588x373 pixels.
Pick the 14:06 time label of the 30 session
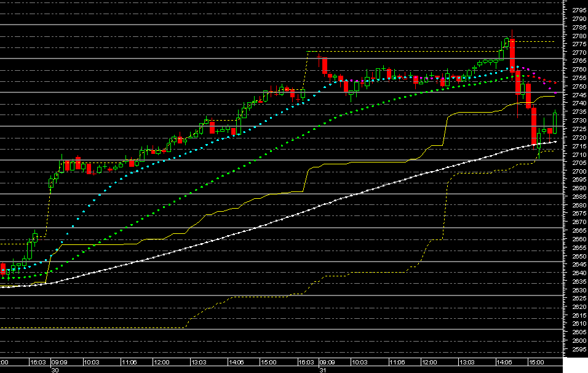coord(236,363)
